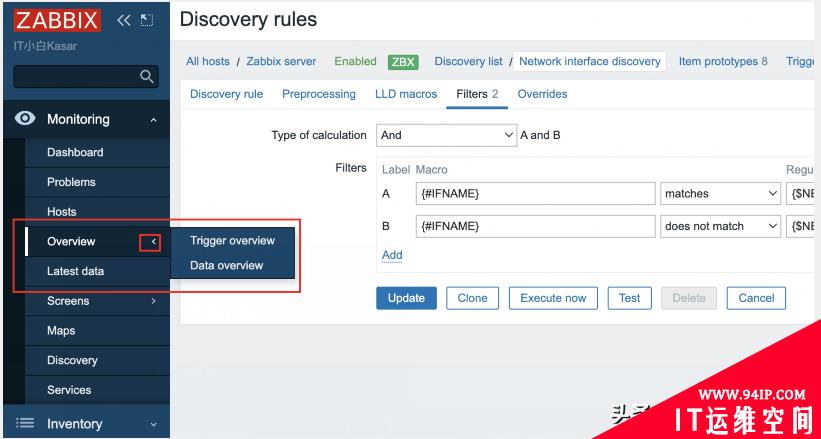The width and height of the screenshot is (821, 439).
Task: Click the Clone button
Action: (472, 298)
